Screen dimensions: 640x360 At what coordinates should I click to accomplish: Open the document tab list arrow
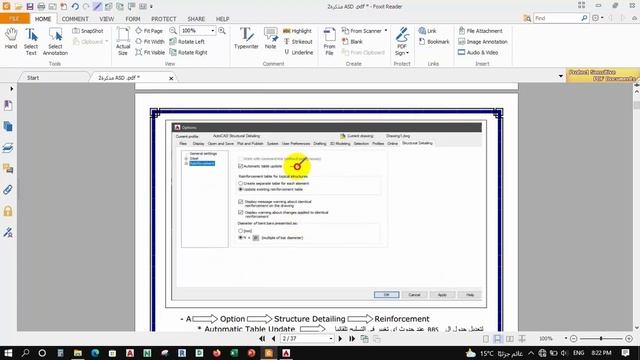[x=560, y=76]
